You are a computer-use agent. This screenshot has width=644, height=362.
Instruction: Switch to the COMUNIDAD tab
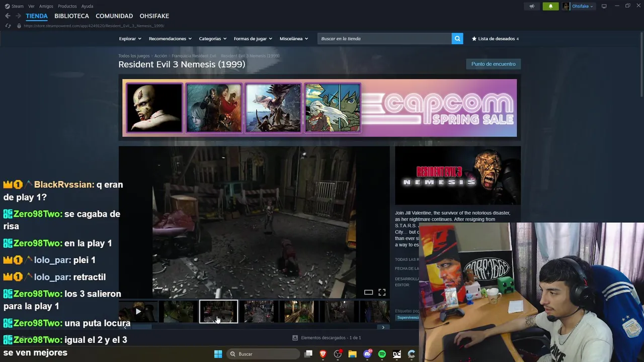tap(114, 16)
